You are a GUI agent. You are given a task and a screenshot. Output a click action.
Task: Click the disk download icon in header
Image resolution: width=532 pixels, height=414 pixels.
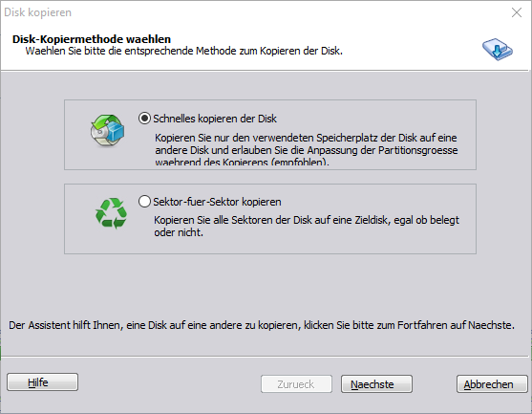(x=498, y=50)
